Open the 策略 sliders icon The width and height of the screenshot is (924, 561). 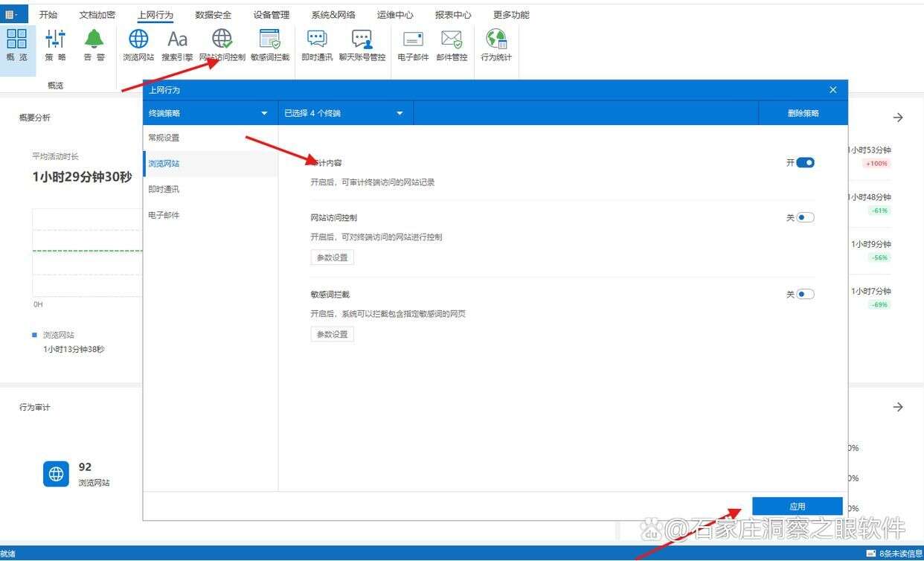pyautogui.click(x=55, y=39)
